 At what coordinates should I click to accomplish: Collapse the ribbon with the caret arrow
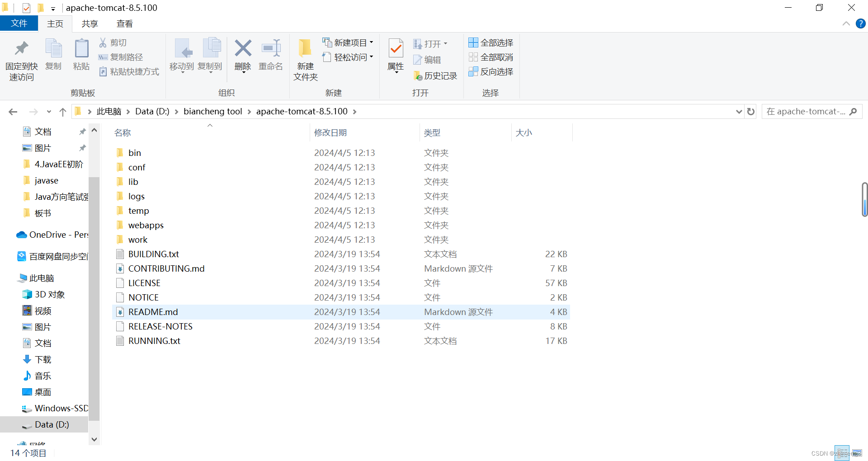pyautogui.click(x=846, y=24)
